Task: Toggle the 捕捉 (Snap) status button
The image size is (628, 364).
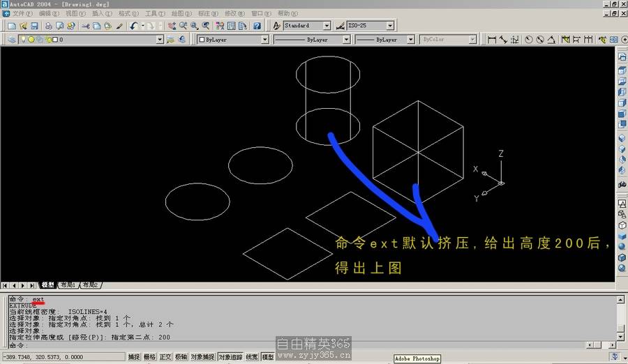Action: (133, 357)
